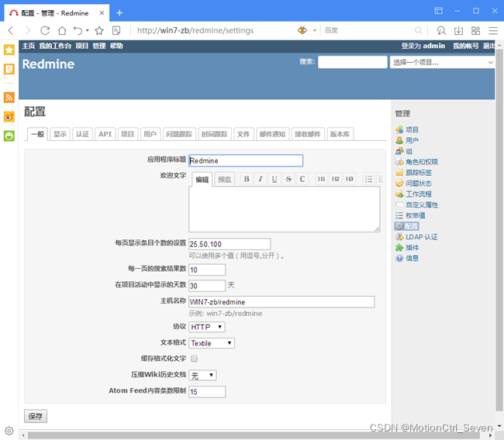This screenshot has height=440, width=504.
Task: Open the 协议 HTTP dropdown
Action: [x=207, y=327]
